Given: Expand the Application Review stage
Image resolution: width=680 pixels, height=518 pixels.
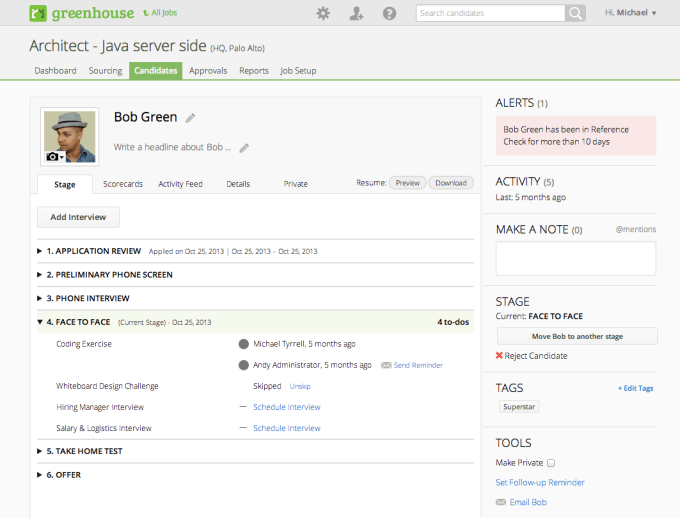Looking at the screenshot, I should pos(40,251).
